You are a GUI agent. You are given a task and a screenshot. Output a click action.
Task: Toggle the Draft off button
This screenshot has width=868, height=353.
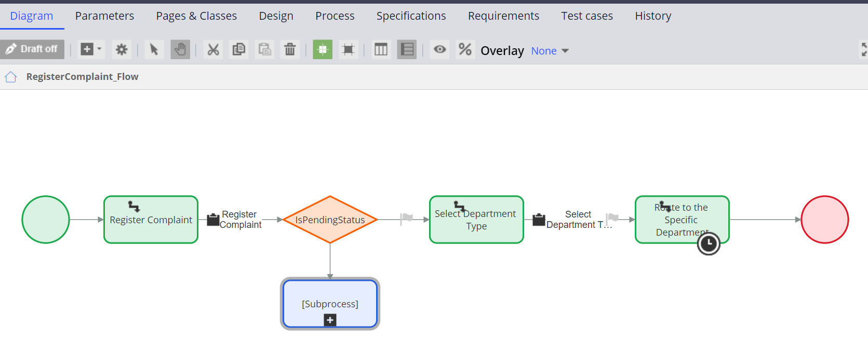32,49
